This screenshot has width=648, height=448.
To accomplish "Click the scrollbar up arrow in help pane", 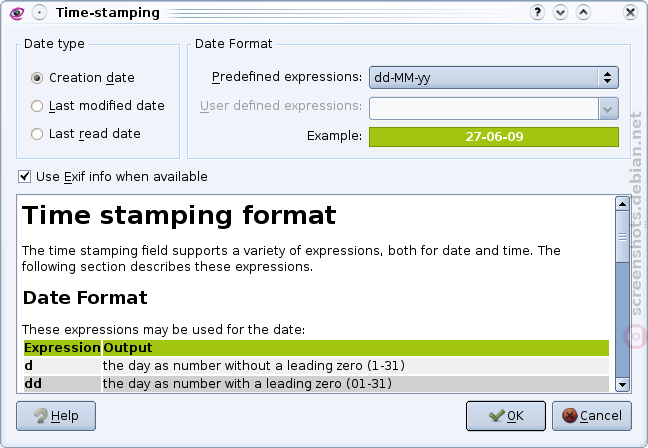I will point(622,203).
